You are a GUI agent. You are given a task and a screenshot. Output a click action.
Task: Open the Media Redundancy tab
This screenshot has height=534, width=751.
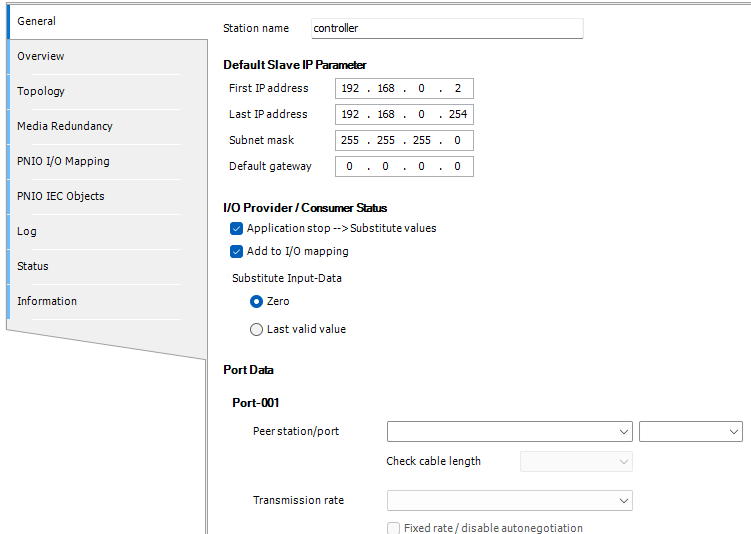[65, 126]
